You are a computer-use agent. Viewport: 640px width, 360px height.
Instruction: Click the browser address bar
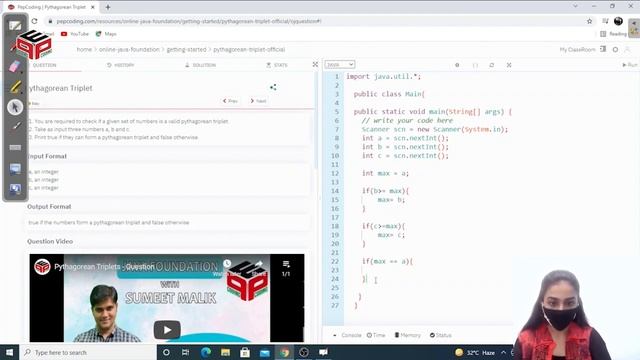pos(314,21)
